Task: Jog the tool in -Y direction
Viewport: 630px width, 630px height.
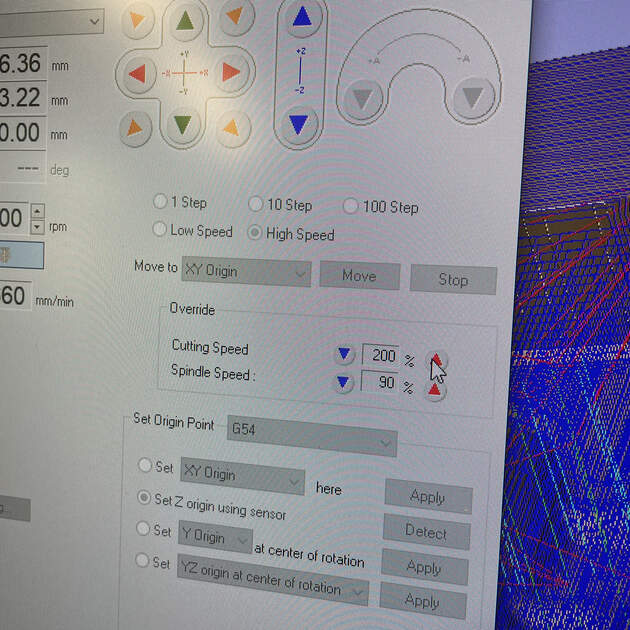Action: pyautogui.click(x=183, y=125)
